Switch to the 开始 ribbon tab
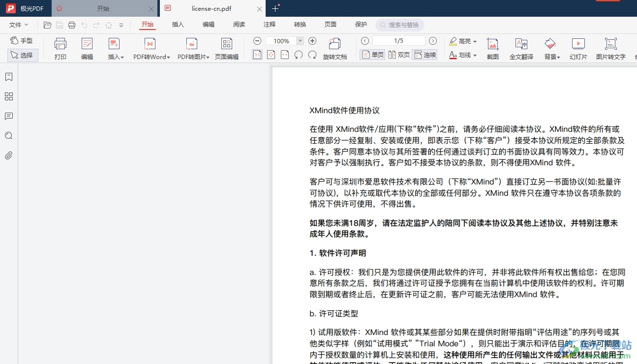The width and height of the screenshot is (637, 364). click(148, 25)
